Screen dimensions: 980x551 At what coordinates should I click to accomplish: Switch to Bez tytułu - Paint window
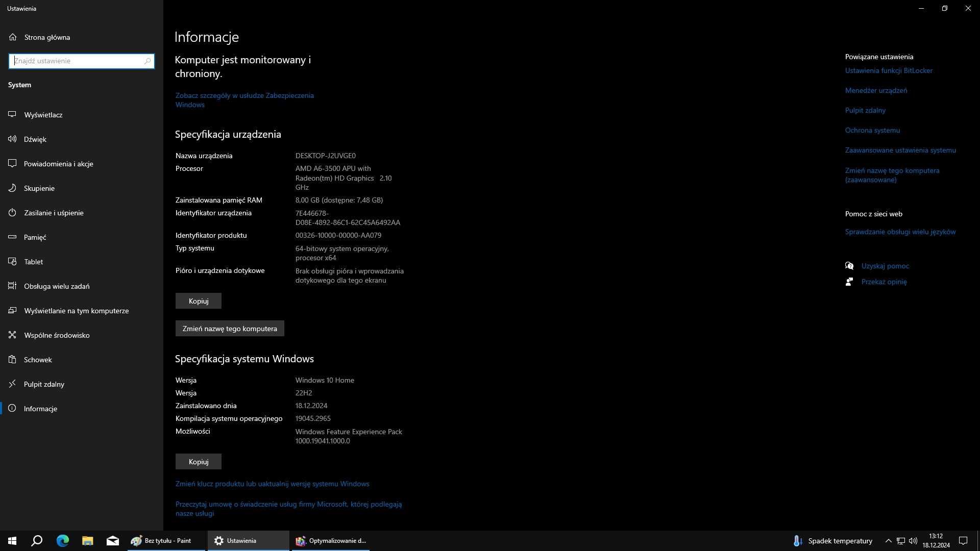(166, 541)
